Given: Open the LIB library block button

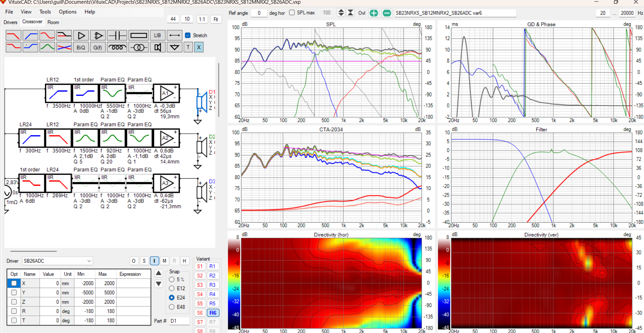Looking at the screenshot, I should (158, 35).
